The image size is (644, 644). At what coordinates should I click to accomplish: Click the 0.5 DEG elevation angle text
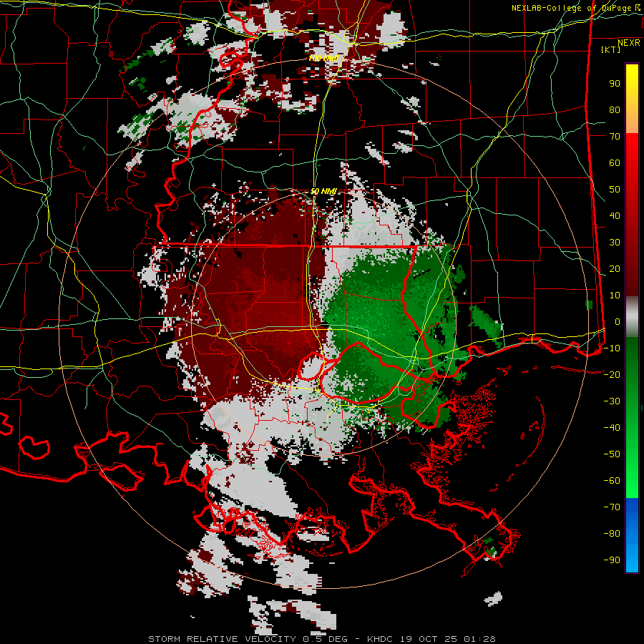(x=325, y=639)
